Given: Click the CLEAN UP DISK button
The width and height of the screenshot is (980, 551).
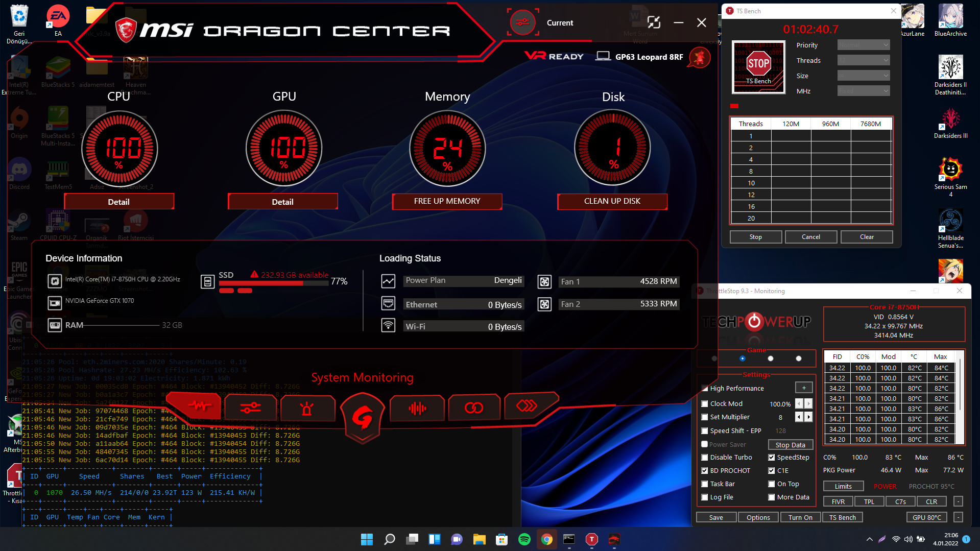Looking at the screenshot, I should point(612,201).
